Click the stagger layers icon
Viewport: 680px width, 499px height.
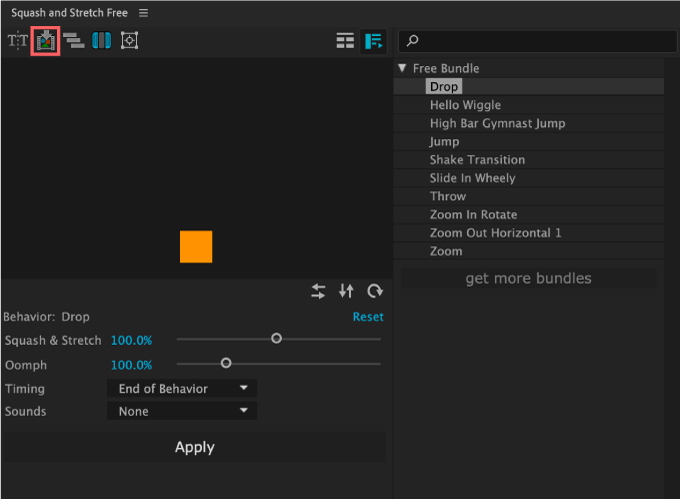[74, 41]
